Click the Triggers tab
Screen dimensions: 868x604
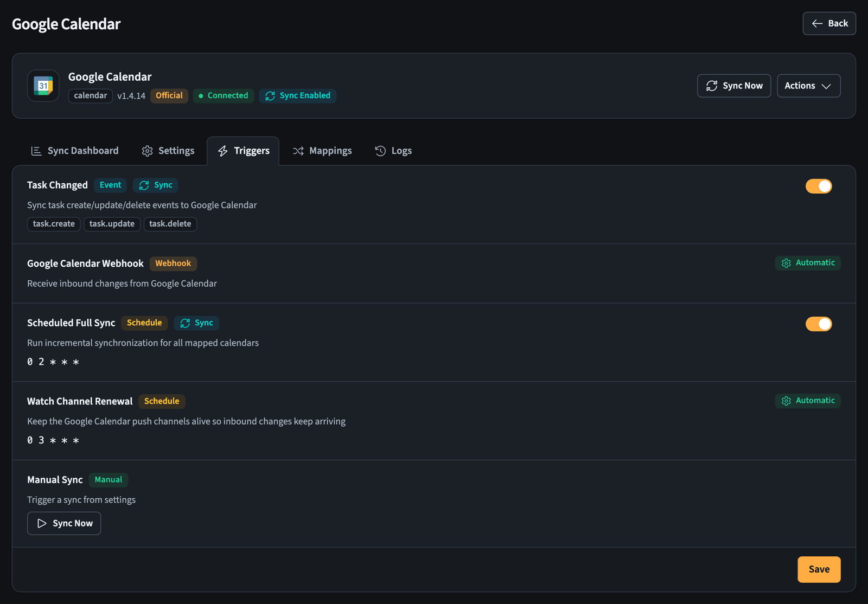[x=243, y=151]
